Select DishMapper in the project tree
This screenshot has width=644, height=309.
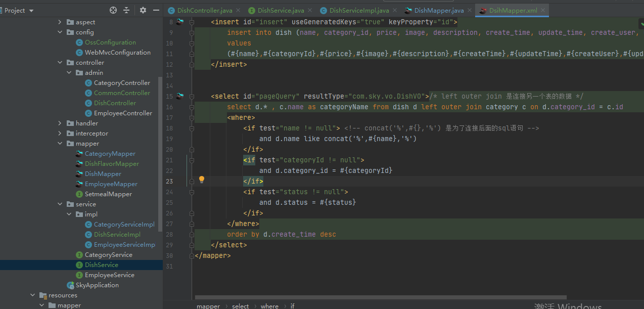pos(103,174)
